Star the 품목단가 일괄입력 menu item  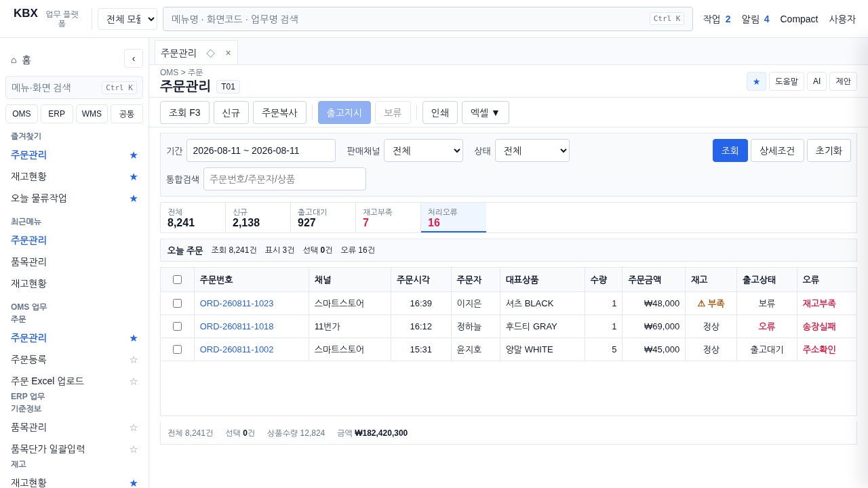(x=134, y=449)
